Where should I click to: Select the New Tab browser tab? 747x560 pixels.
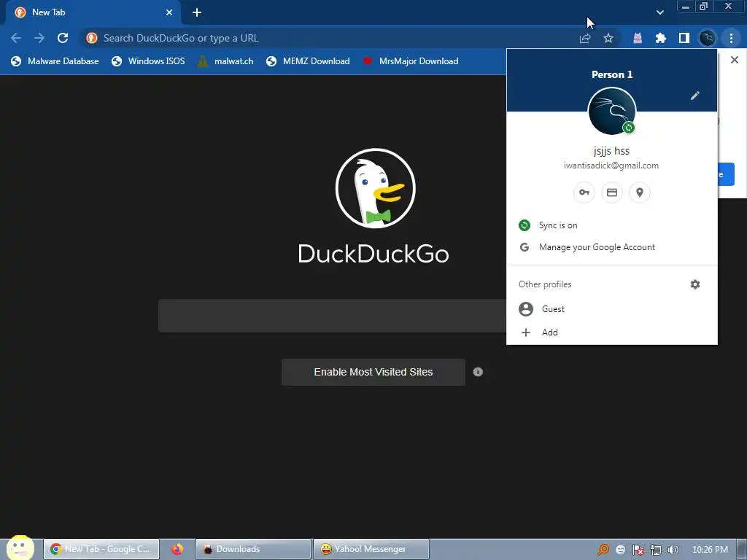tap(93, 12)
